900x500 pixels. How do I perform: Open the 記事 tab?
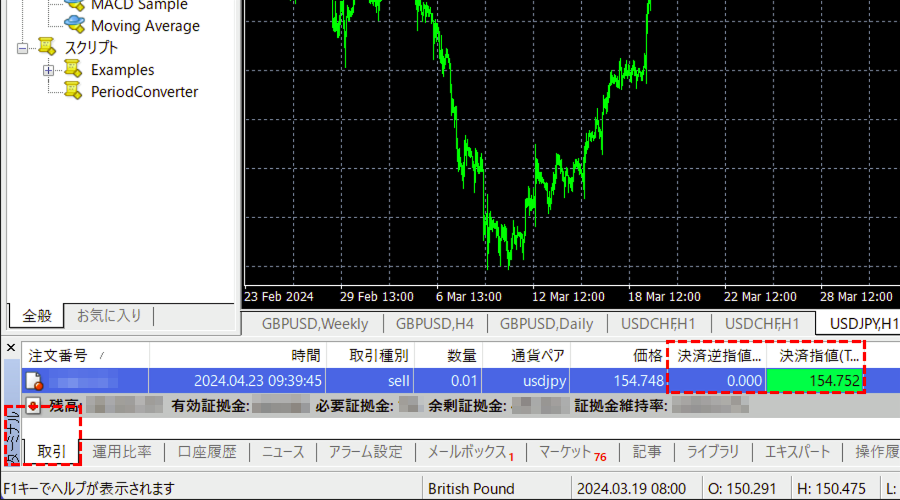pyautogui.click(x=647, y=452)
